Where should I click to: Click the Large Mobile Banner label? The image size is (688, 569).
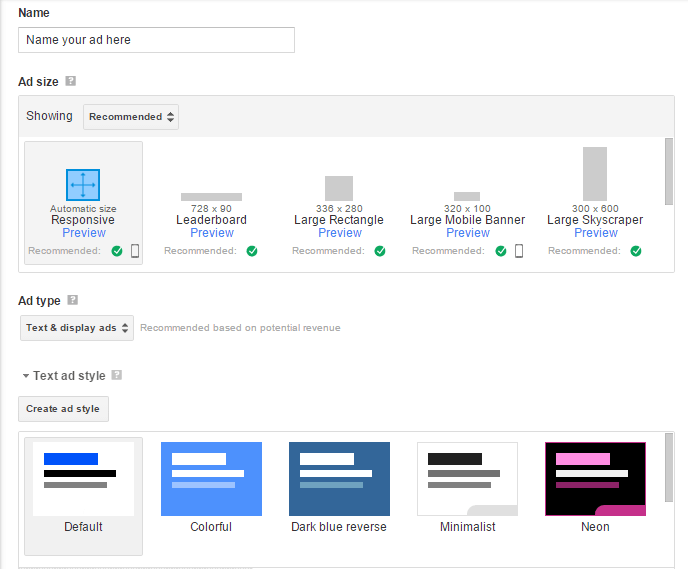467,220
